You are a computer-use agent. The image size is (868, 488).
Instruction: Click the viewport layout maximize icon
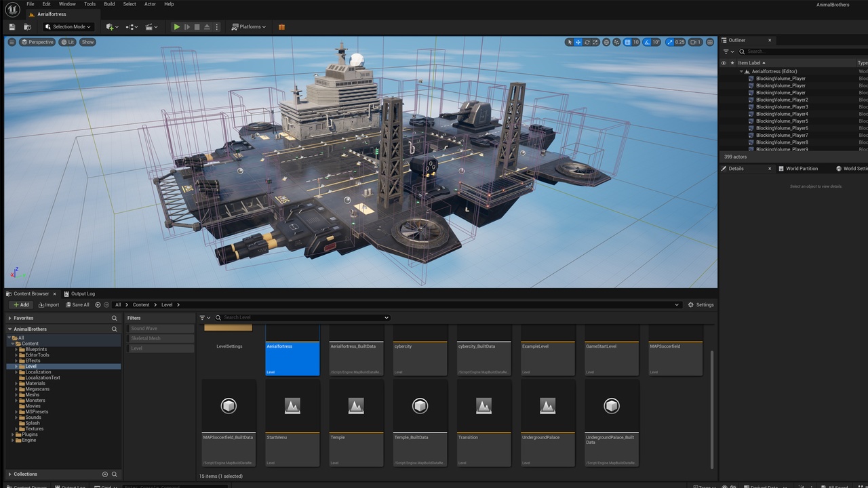710,42
